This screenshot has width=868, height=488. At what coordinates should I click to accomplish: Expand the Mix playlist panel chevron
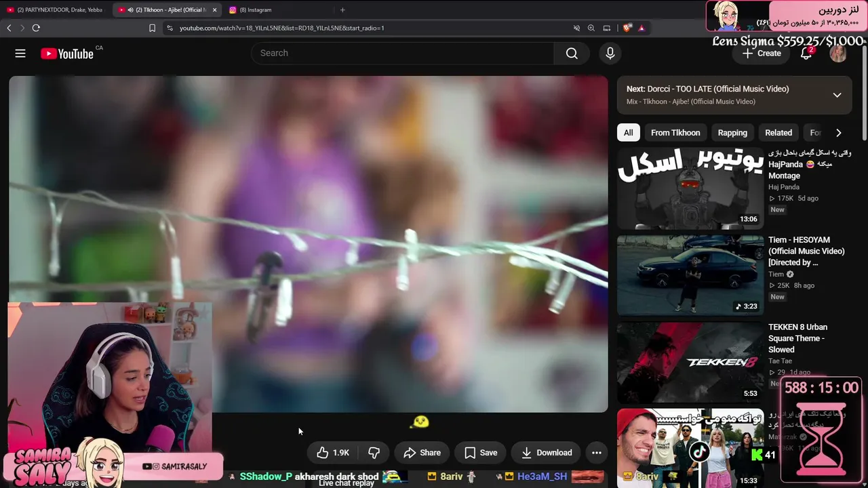(837, 95)
